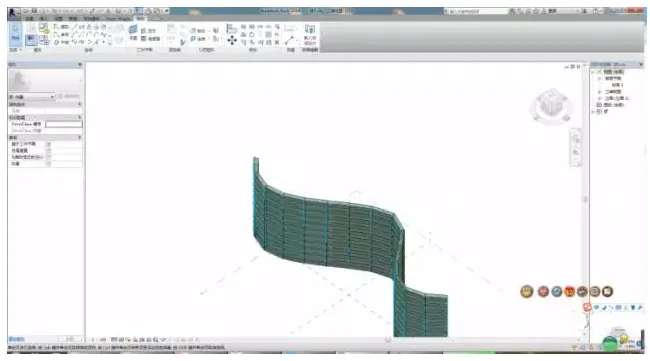This screenshot has height=361, width=650.
Task: Open the steering wheel on navigation bar
Action: (575, 139)
